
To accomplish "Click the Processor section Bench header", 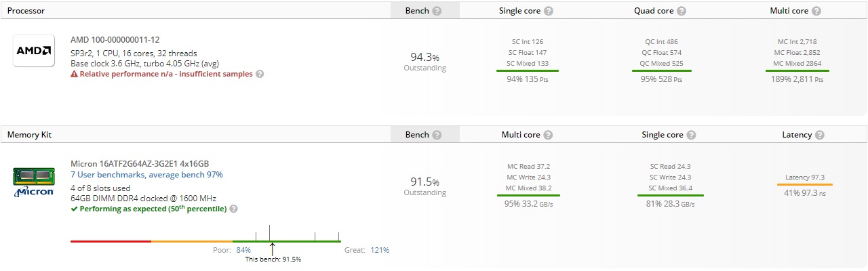I will [x=416, y=12].
